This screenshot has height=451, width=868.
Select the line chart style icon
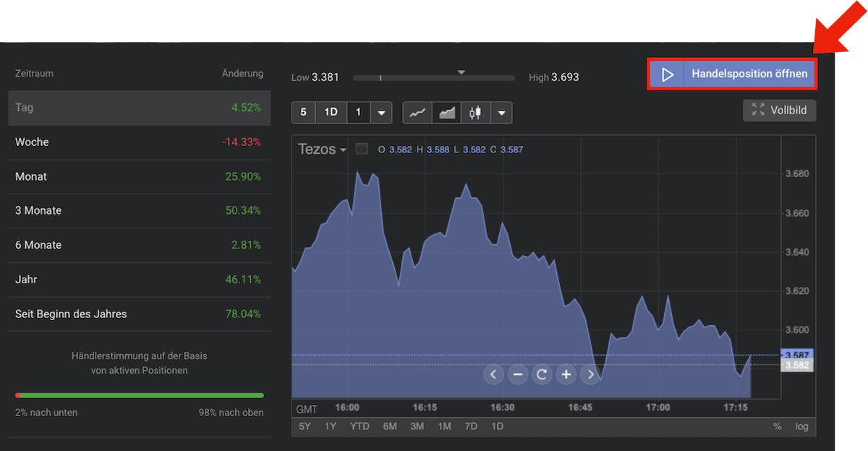coord(417,113)
